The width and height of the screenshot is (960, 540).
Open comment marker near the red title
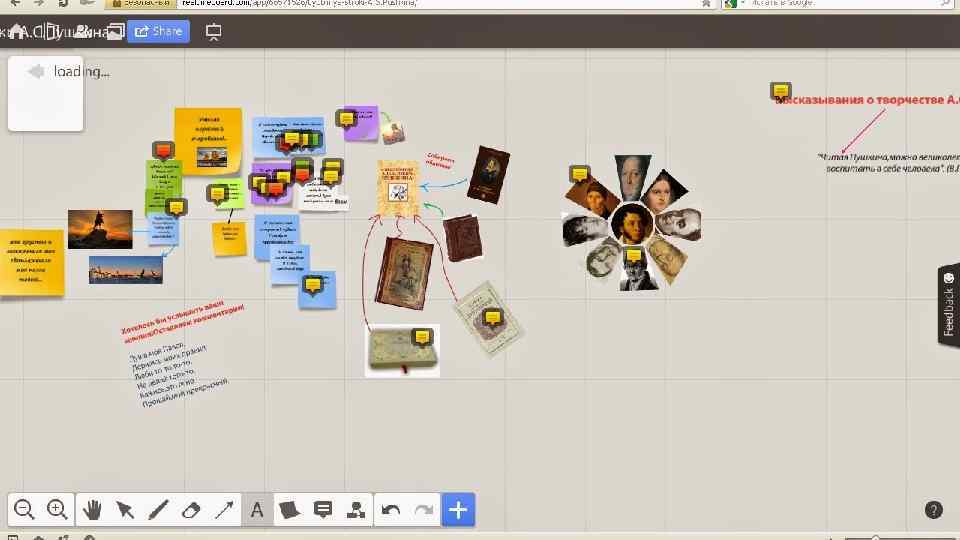[x=781, y=91]
